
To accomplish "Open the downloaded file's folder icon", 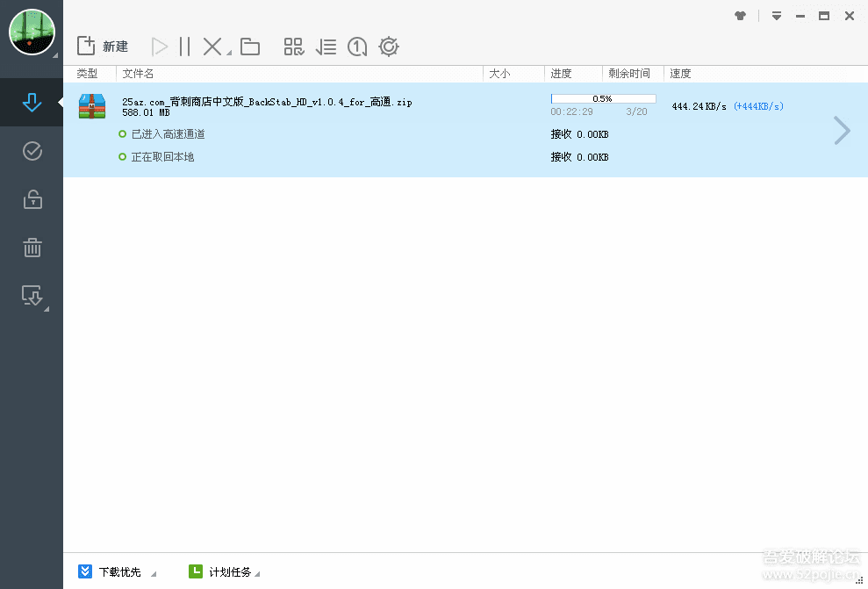I will coord(250,46).
